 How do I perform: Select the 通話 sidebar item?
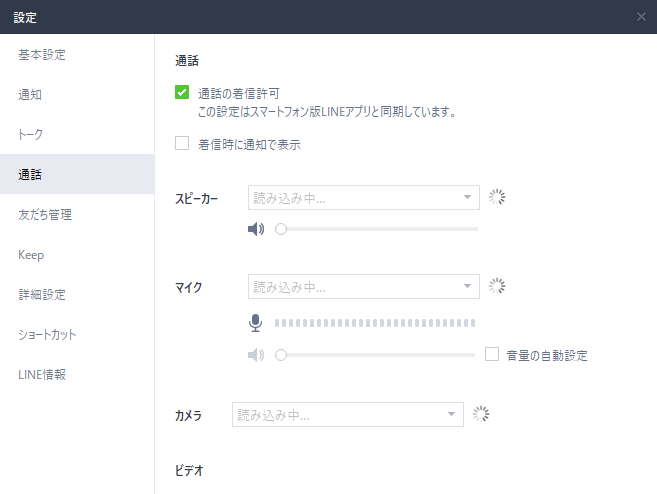pos(77,174)
